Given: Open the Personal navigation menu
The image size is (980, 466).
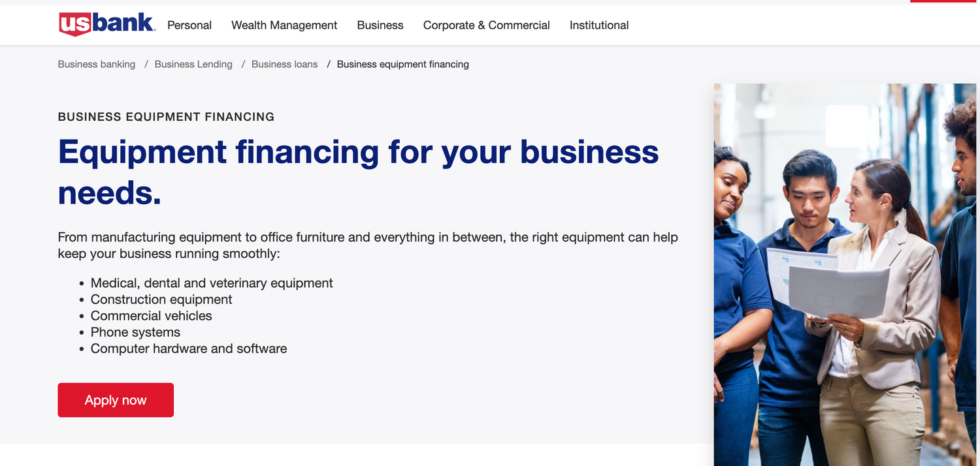Looking at the screenshot, I should (x=189, y=25).
